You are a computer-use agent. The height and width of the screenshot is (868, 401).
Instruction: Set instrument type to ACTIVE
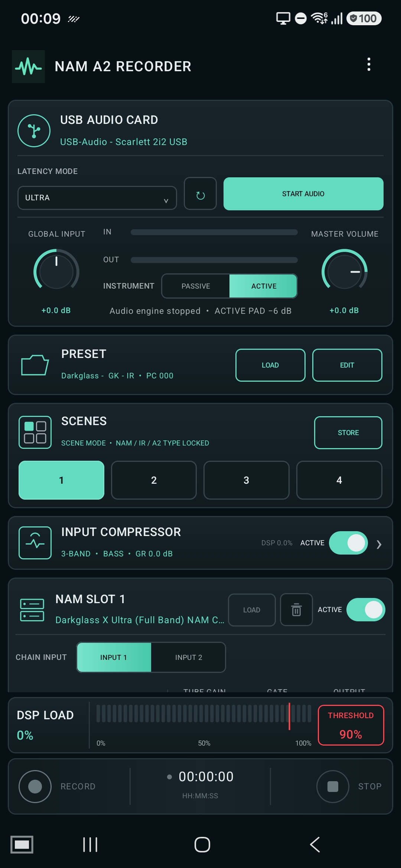coord(263,286)
